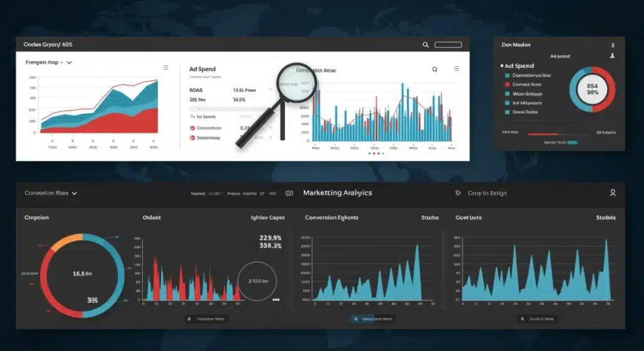644x351 pixels.
Task: Click the red slider in Don Madon panel
Action: [x=543, y=134]
